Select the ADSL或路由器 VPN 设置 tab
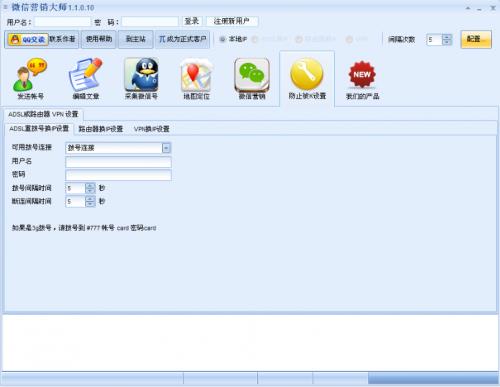 pos(43,114)
